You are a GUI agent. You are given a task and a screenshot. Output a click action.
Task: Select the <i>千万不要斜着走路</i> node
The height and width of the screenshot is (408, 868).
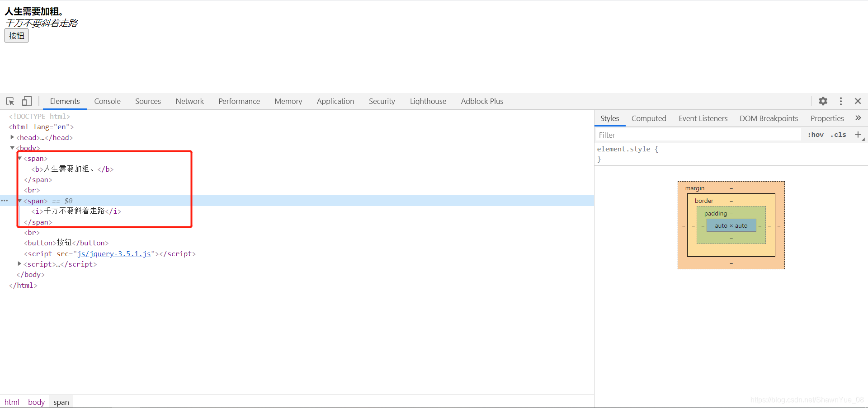click(x=76, y=211)
